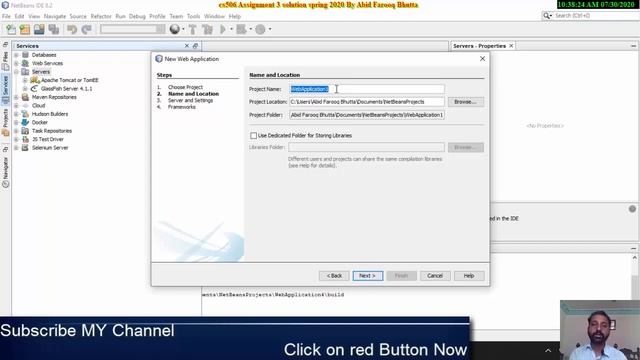Show hidden taskbar icons chevron
Screen dimensions: 640x360
point(548,350)
